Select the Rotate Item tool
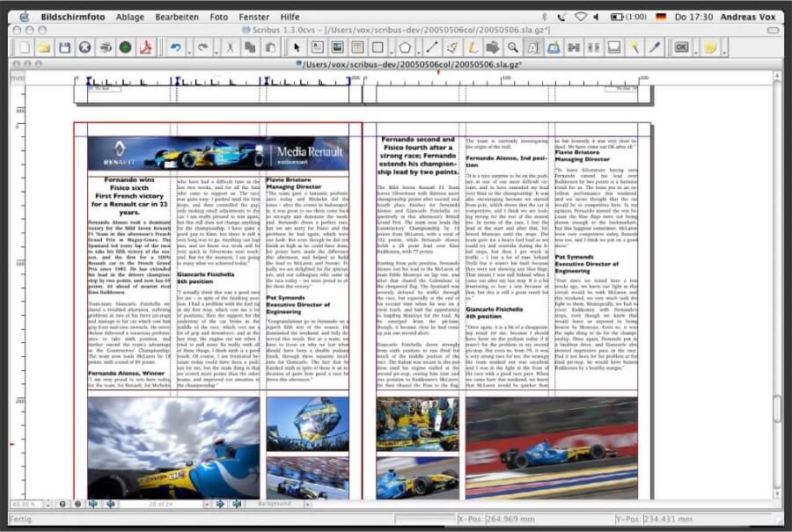The width and height of the screenshot is (792, 532). (493, 48)
